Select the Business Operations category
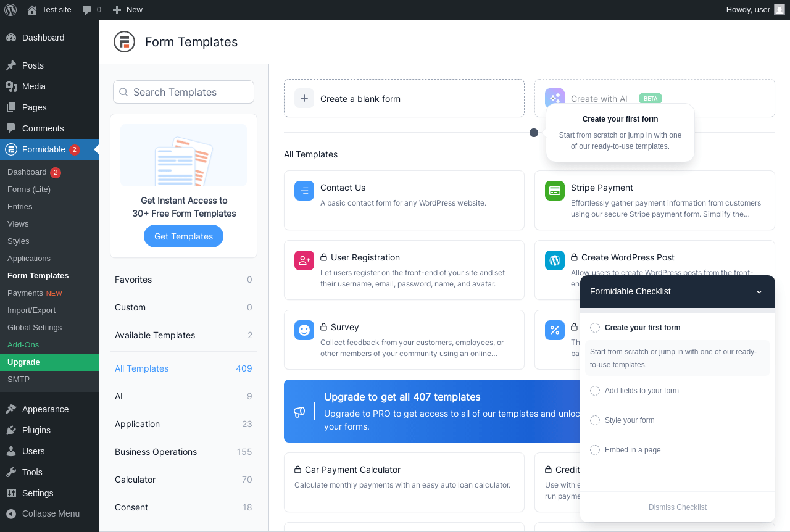 [x=183, y=452]
